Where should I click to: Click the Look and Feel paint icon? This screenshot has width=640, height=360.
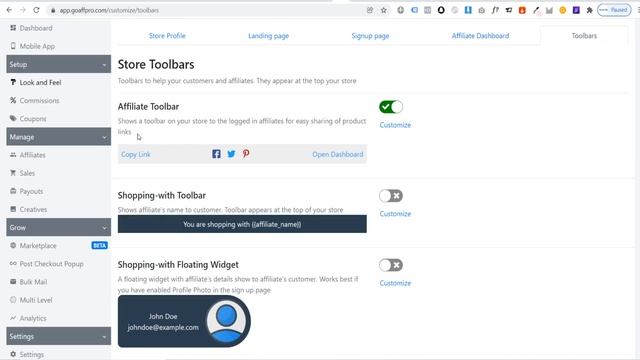coord(13,82)
